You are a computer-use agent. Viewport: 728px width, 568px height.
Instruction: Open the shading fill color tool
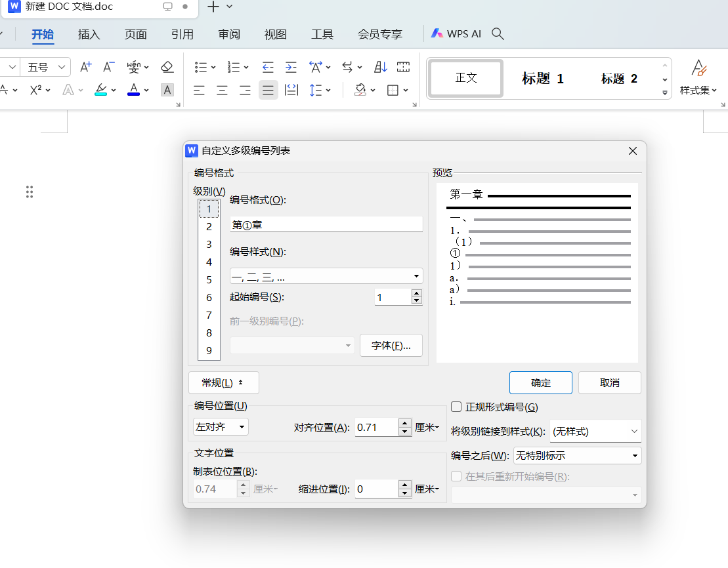tap(361, 90)
